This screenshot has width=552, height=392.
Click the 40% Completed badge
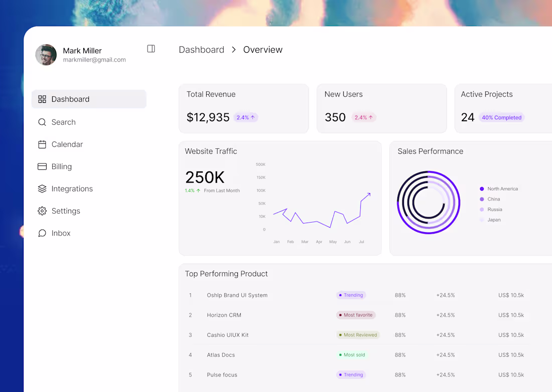coord(502,117)
